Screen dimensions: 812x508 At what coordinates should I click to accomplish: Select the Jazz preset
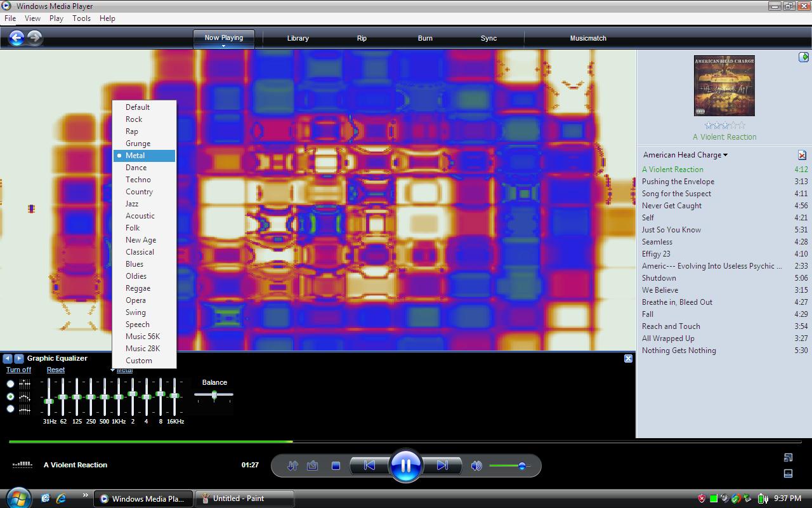pos(144,204)
